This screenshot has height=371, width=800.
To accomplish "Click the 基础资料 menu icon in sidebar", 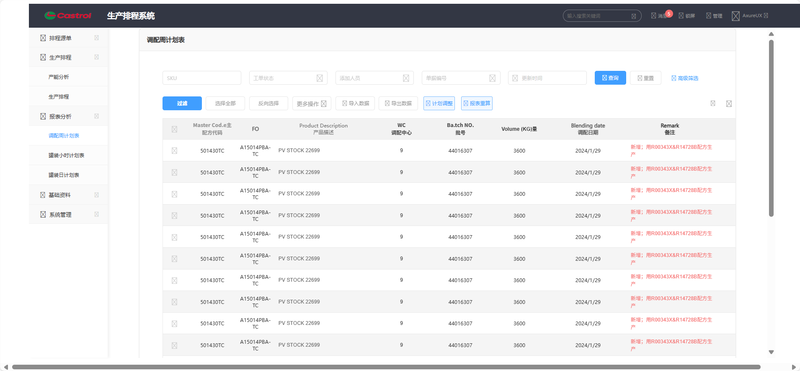I will pyautogui.click(x=43, y=195).
